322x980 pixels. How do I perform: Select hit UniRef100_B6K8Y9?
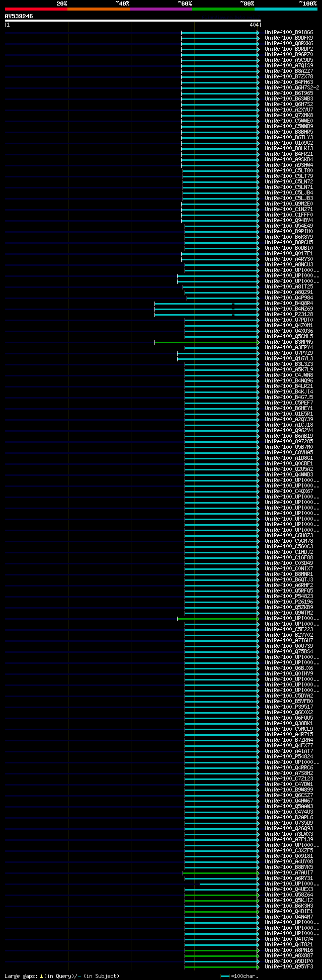(289, 237)
